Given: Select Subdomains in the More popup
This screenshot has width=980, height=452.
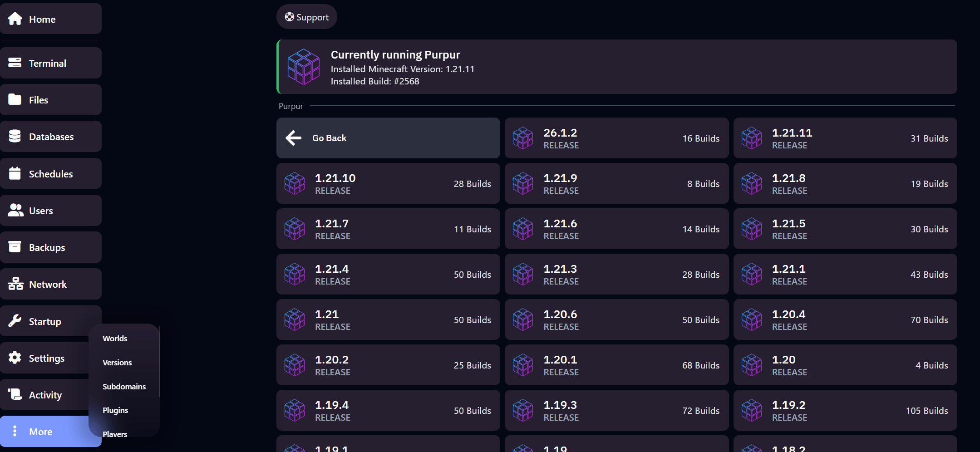Looking at the screenshot, I should pos(124,387).
